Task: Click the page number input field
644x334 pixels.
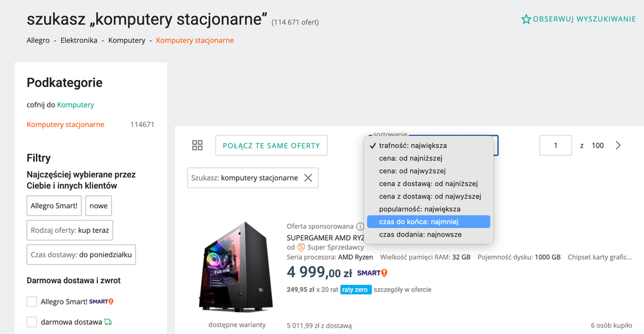Action: tap(555, 146)
